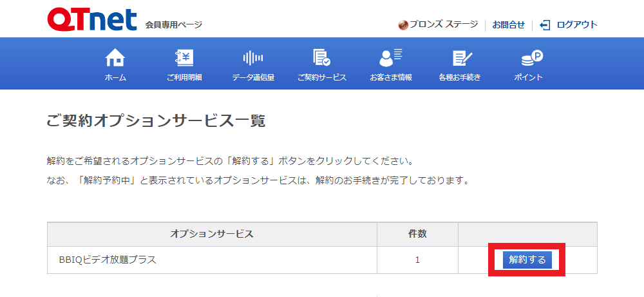Image resolution: width=644 pixels, height=297 pixels.
Task: Click the データ通信量 waveform icon
Action: (x=252, y=58)
